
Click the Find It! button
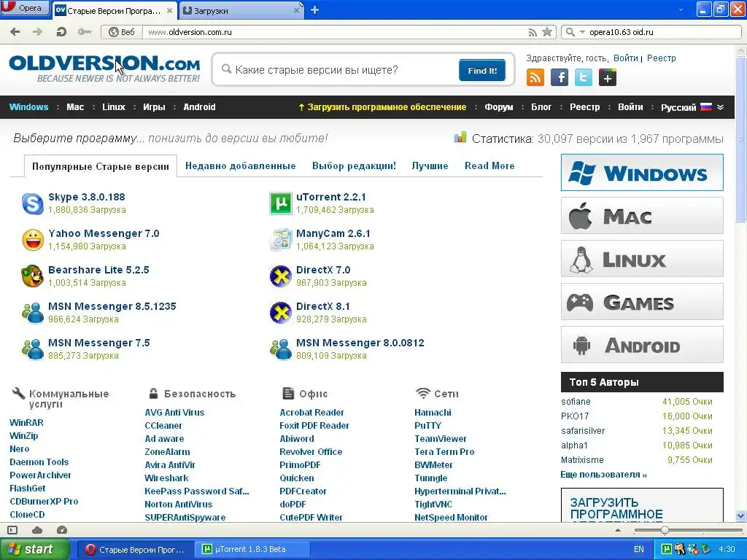(x=482, y=71)
